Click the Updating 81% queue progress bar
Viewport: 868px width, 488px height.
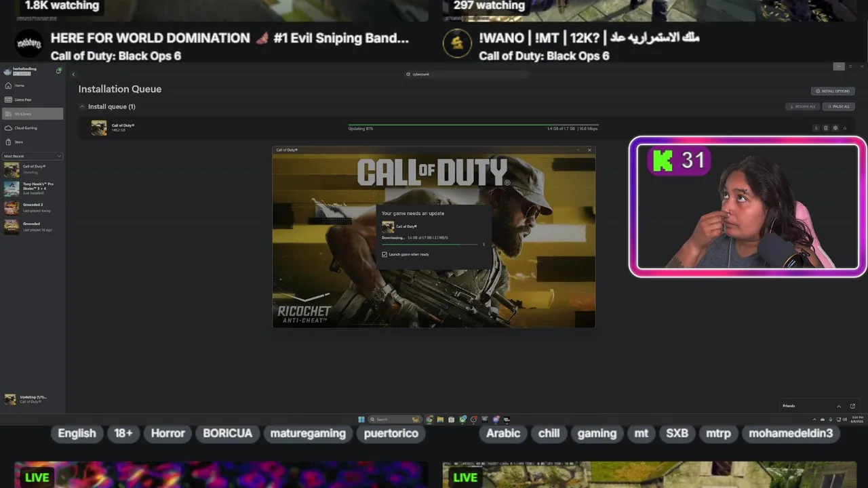[x=473, y=125]
